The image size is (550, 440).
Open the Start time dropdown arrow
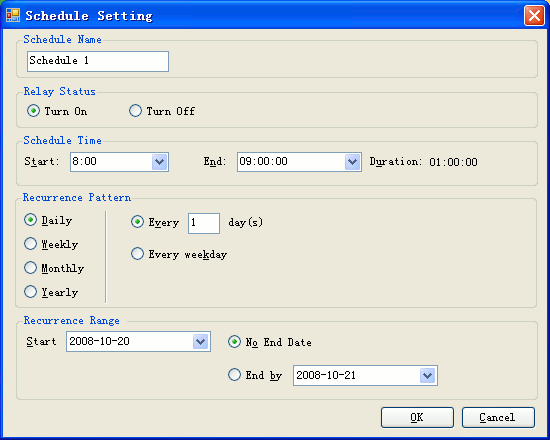(160, 162)
